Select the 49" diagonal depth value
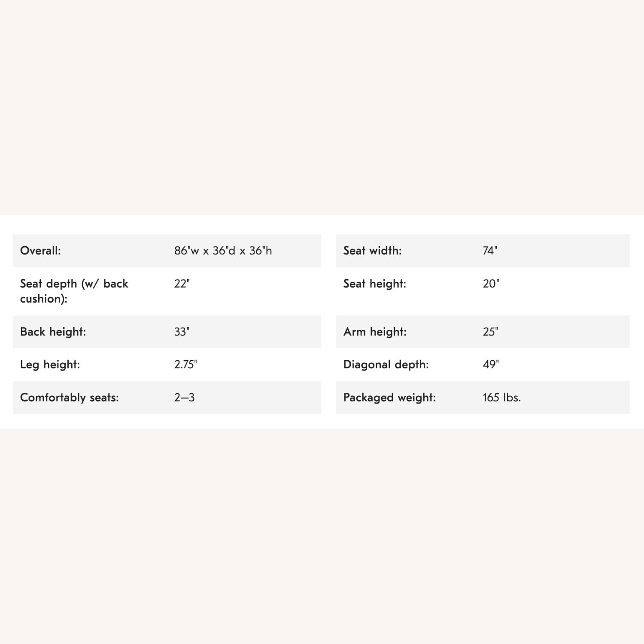 491,365
